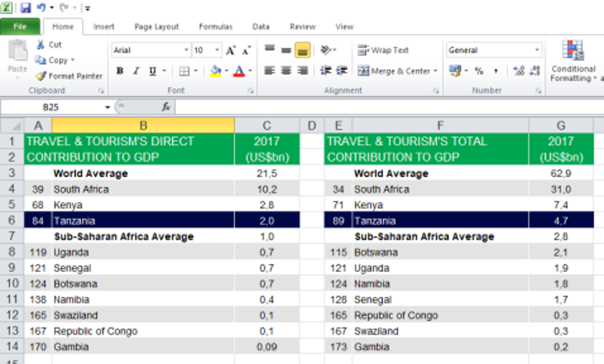Apply borders with the borders icon

(184, 71)
